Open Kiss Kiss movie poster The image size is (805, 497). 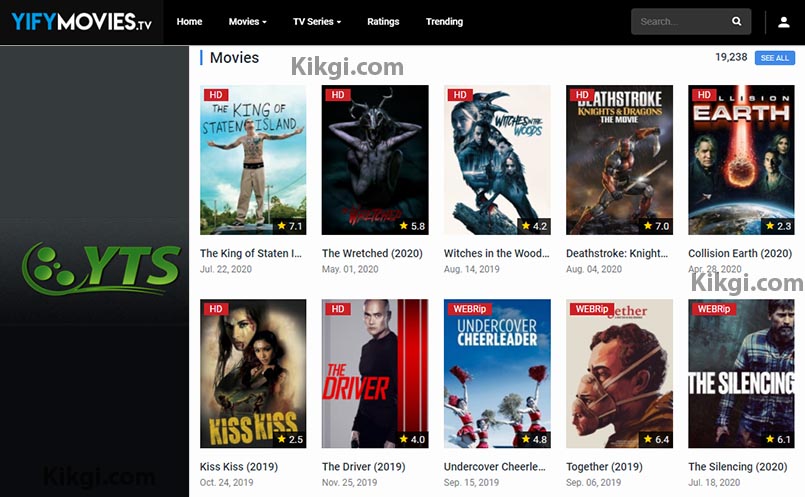(253, 374)
